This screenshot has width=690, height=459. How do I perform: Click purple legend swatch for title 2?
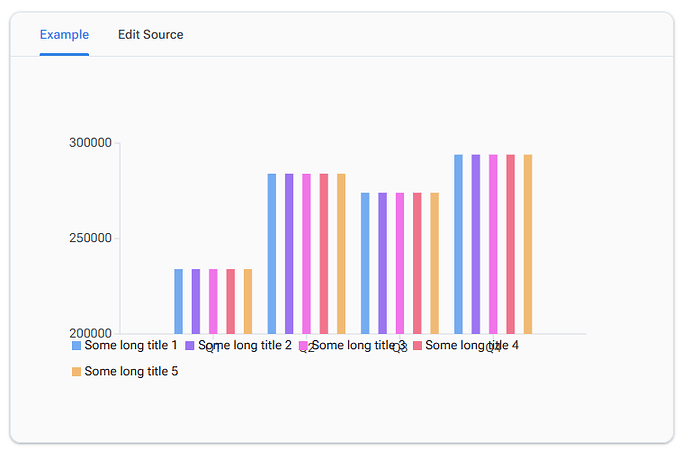click(190, 346)
